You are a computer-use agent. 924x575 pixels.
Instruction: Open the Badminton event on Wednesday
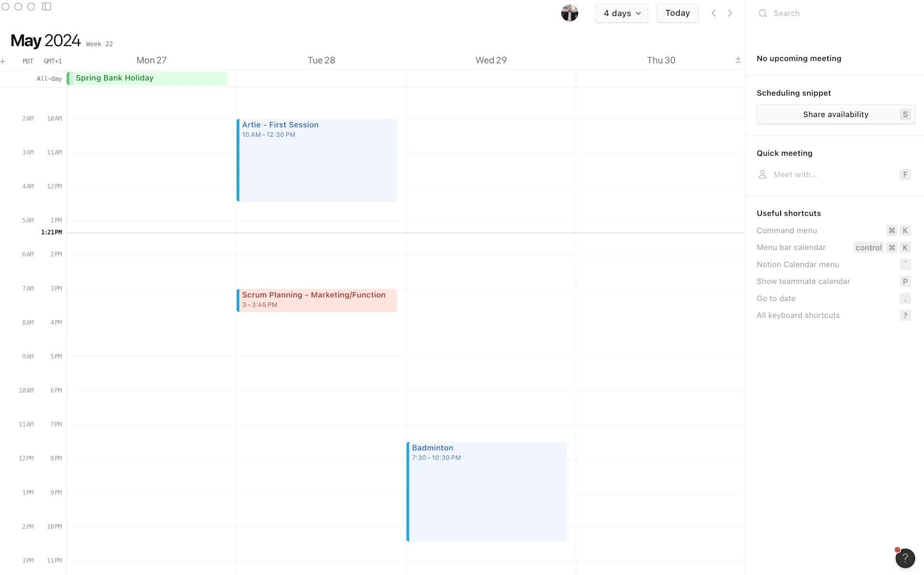(x=486, y=491)
